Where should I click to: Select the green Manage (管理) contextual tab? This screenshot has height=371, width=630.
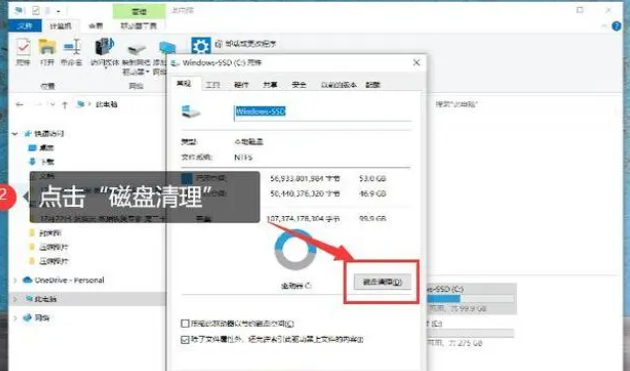139,11
